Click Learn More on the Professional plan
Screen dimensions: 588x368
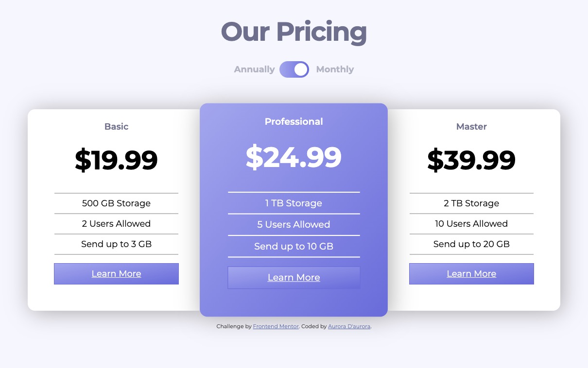pyautogui.click(x=294, y=277)
